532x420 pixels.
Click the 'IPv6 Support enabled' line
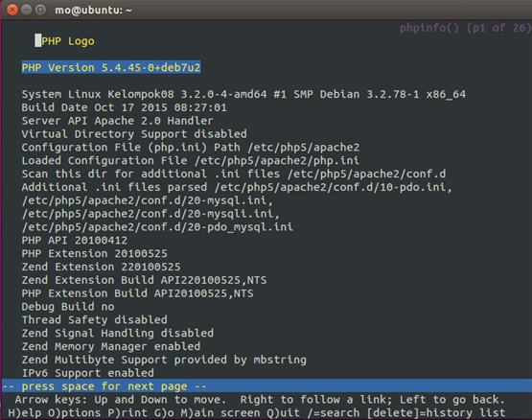tap(88, 373)
